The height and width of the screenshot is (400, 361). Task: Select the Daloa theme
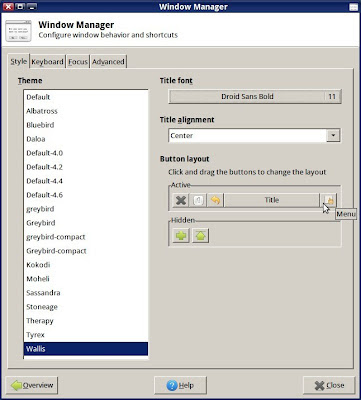pyautogui.click(x=86, y=139)
